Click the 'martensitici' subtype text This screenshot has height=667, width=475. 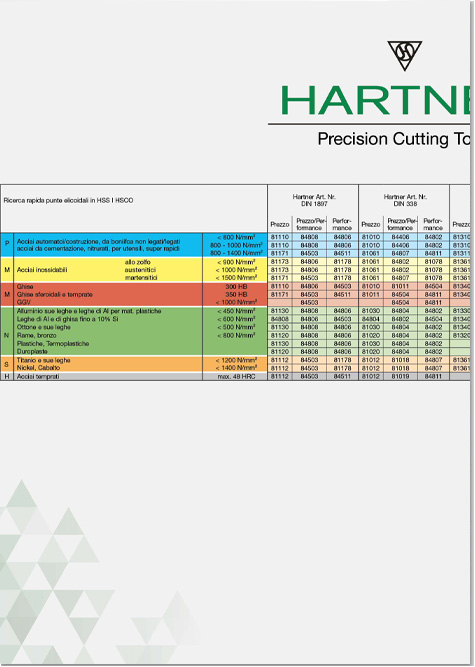pyautogui.click(x=141, y=277)
